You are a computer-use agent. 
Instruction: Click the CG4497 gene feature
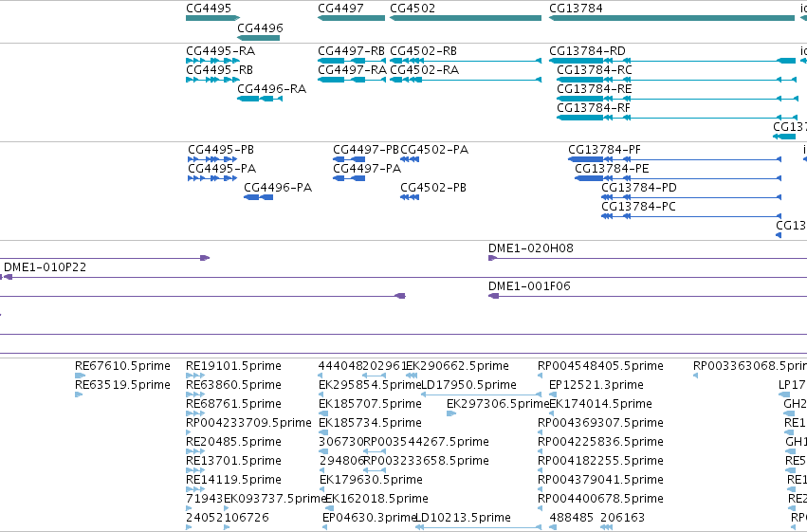[351, 18]
